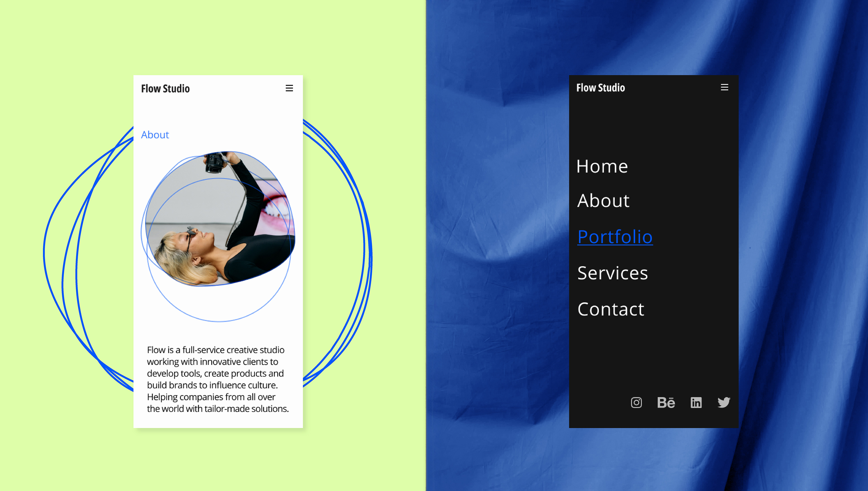This screenshot has height=491, width=868.
Task: Select About in the dark navigation menu
Action: 603,201
